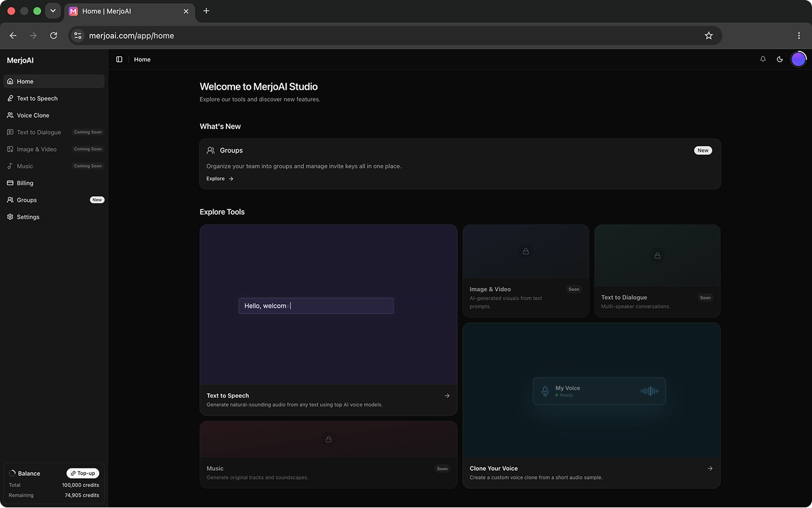Select Music sidebar item
Image resolution: width=812 pixels, height=508 pixels.
[x=54, y=166]
